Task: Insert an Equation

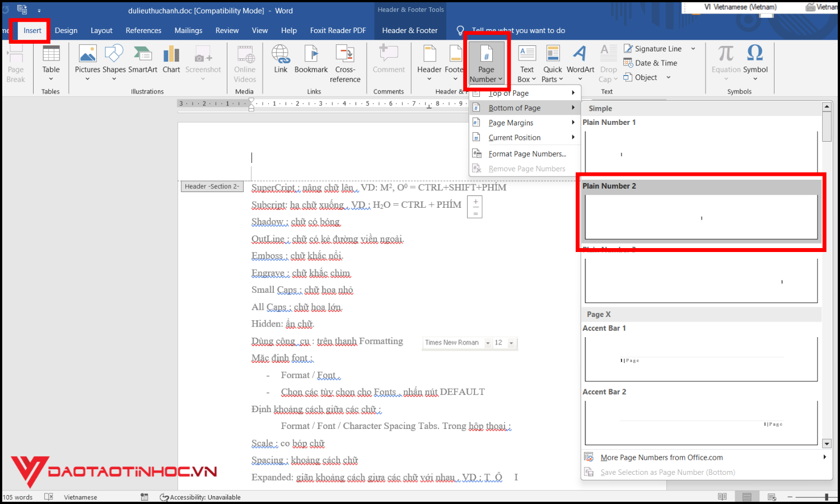Action: (x=725, y=62)
